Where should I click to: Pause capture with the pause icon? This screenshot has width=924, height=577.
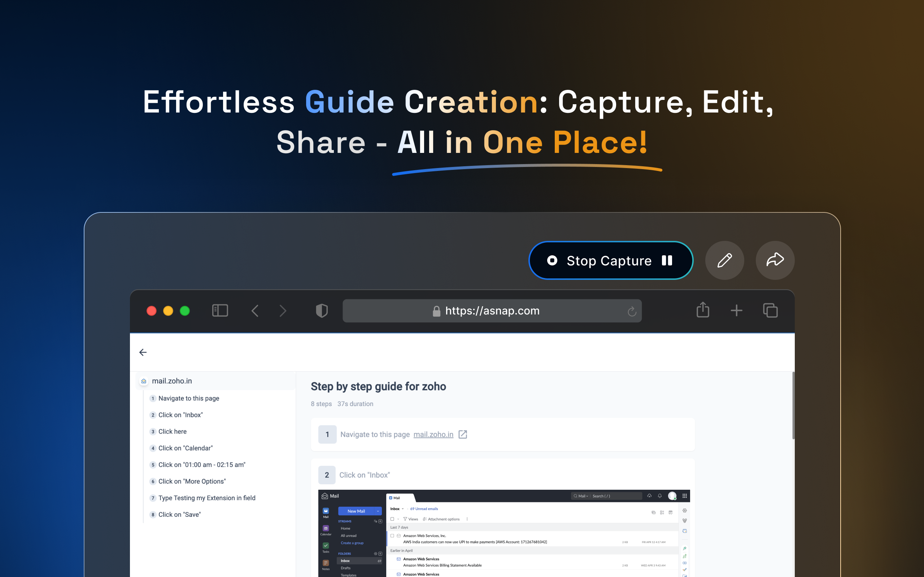[x=667, y=260]
